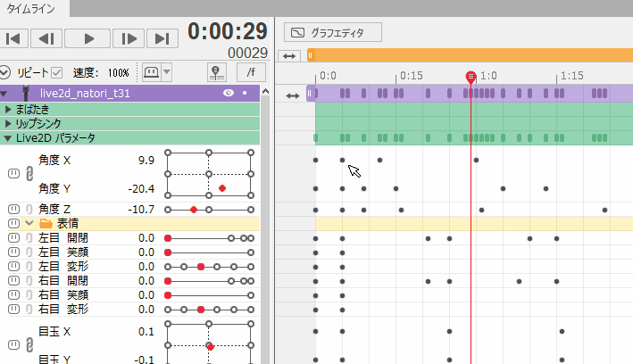Step forward one frame

pyautogui.click(x=129, y=38)
